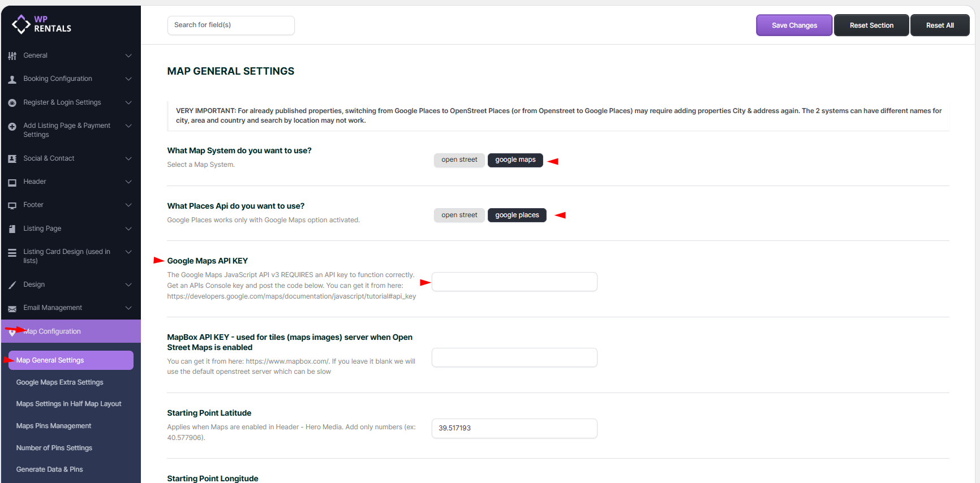
Task: Open Maps Pins Management submenu item
Action: click(54, 426)
